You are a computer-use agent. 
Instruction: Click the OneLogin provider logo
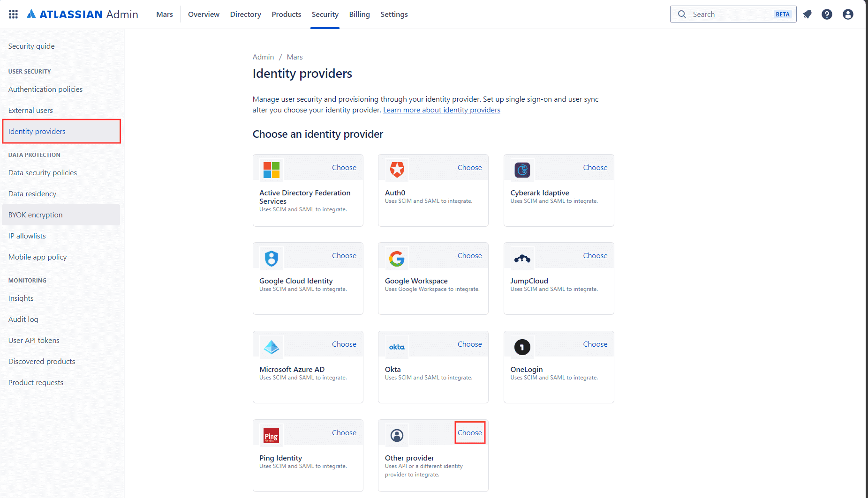(522, 346)
